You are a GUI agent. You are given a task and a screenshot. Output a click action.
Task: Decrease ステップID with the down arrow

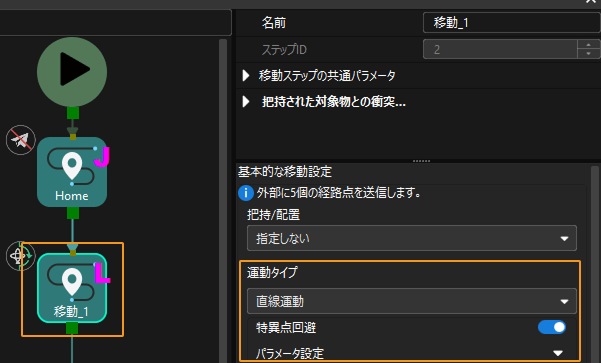coord(588,54)
